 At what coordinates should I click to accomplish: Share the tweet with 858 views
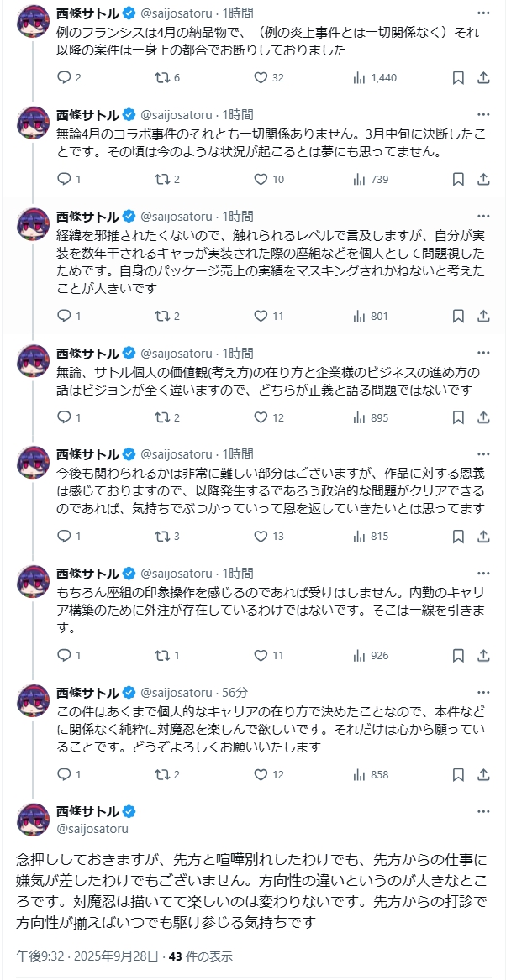click(483, 774)
